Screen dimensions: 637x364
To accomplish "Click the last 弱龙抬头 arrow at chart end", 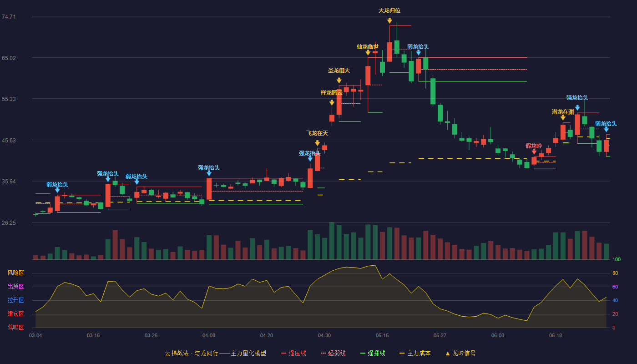I will coord(606,129).
